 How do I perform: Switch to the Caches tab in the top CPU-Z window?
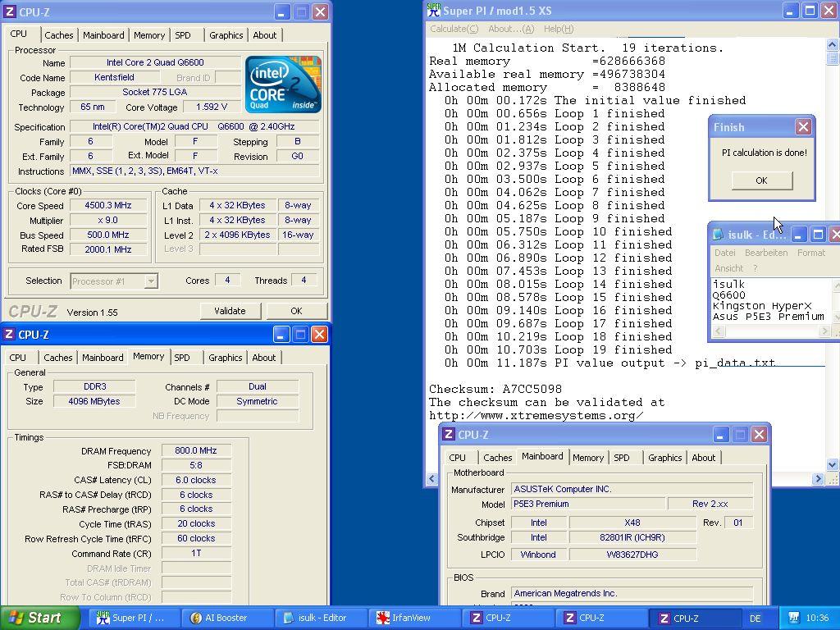pyautogui.click(x=59, y=35)
